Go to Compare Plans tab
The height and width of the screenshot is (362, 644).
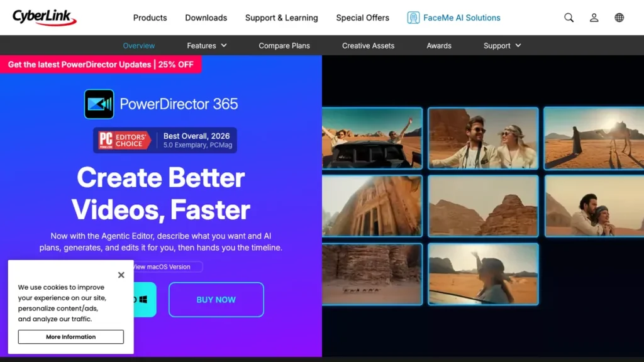click(284, 45)
